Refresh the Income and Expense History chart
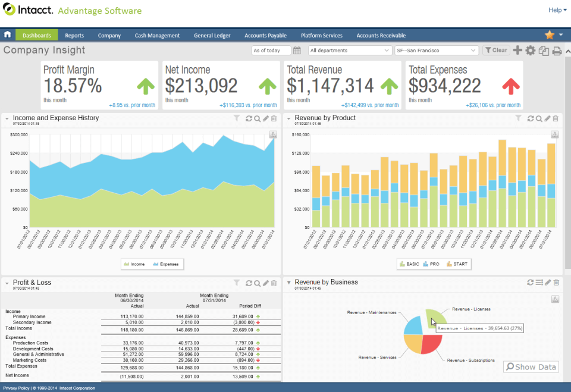 pyautogui.click(x=249, y=118)
